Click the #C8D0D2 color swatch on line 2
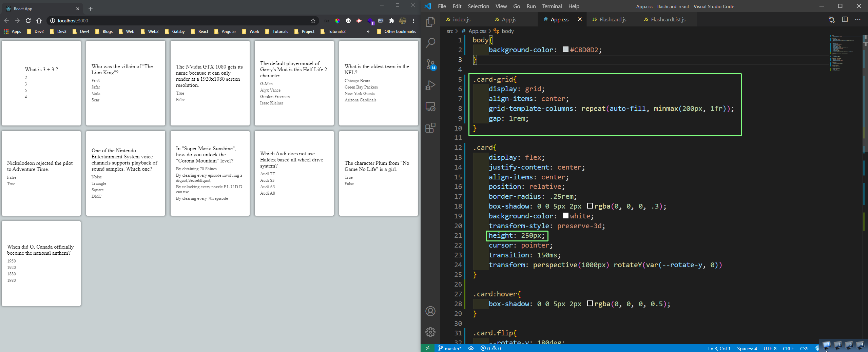 tap(565, 50)
